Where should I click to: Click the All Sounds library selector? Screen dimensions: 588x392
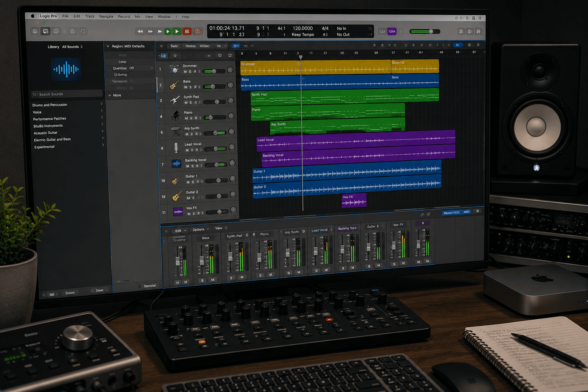(x=72, y=47)
